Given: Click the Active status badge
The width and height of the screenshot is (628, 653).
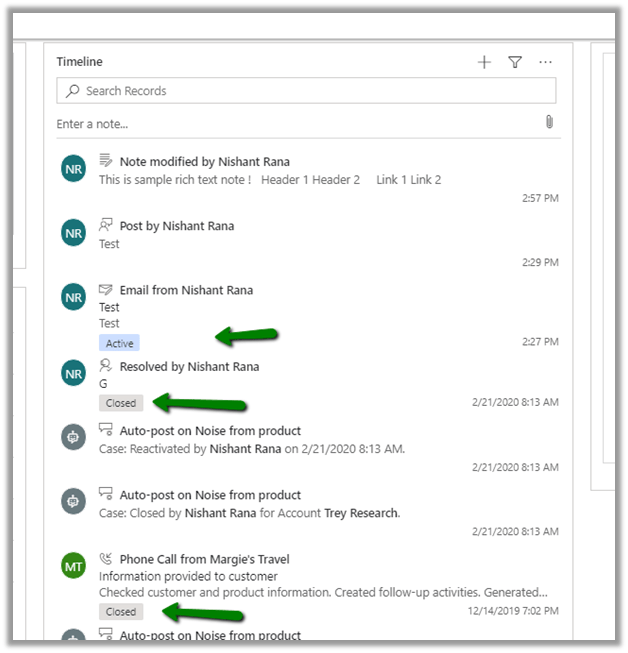Looking at the screenshot, I should 119,343.
